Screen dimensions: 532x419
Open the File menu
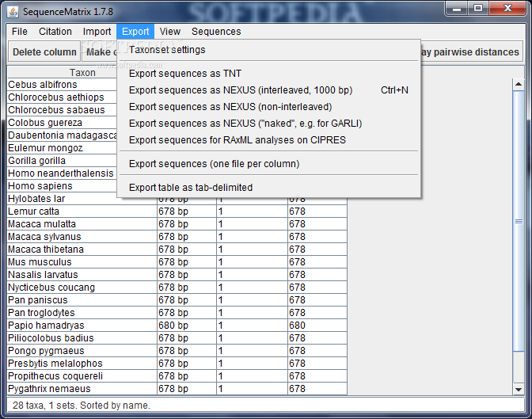[x=19, y=32]
